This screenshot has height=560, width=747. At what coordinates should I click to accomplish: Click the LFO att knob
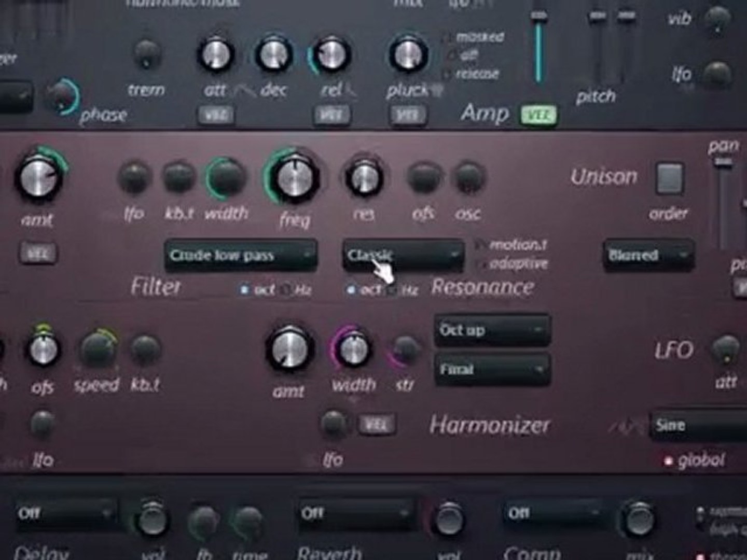(726, 349)
